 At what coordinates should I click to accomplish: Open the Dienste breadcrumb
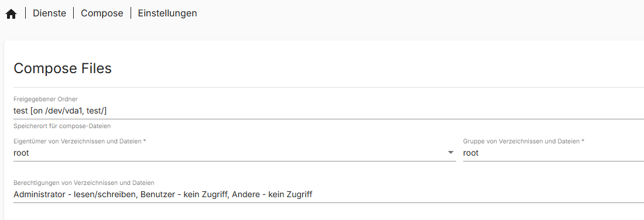tap(49, 13)
